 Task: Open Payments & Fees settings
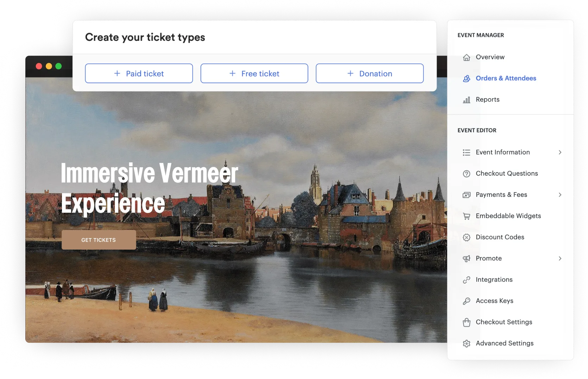coord(501,195)
